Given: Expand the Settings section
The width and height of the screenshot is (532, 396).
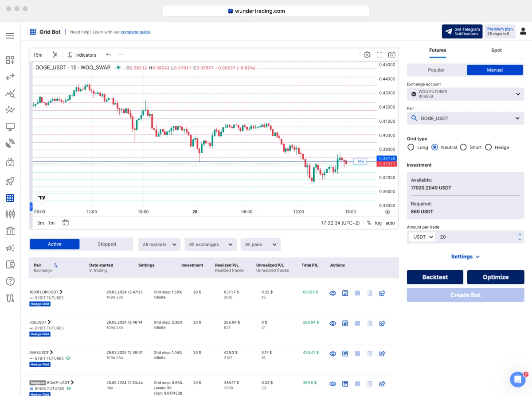Looking at the screenshot, I should coord(465,256).
